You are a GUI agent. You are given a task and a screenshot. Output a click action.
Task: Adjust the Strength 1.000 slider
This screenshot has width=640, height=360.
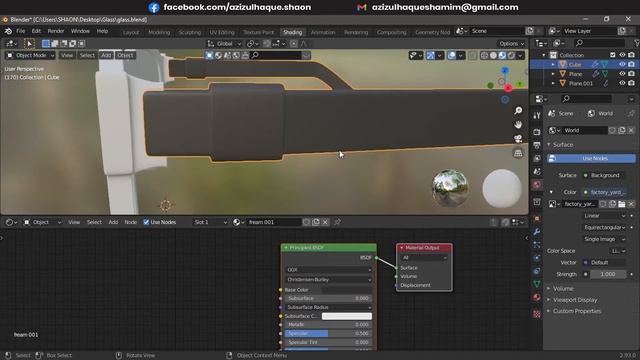(607, 274)
